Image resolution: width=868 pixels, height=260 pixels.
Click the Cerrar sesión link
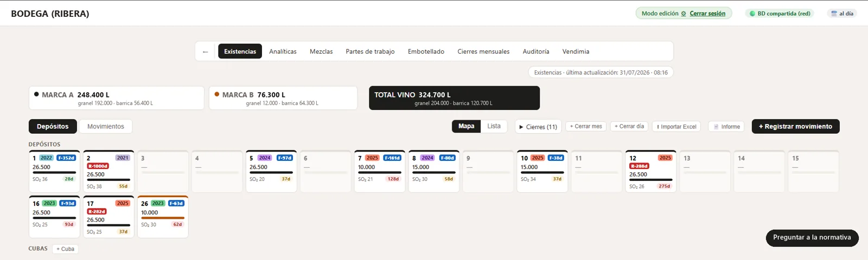pyautogui.click(x=707, y=14)
